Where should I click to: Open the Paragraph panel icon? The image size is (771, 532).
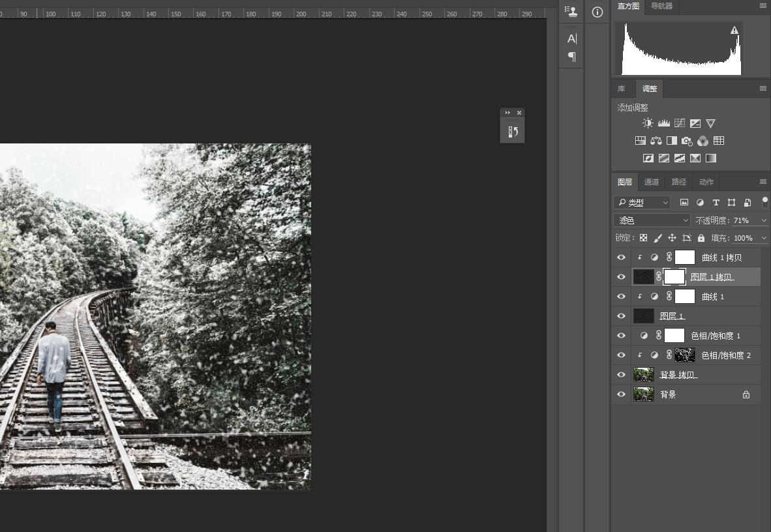[572, 57]
